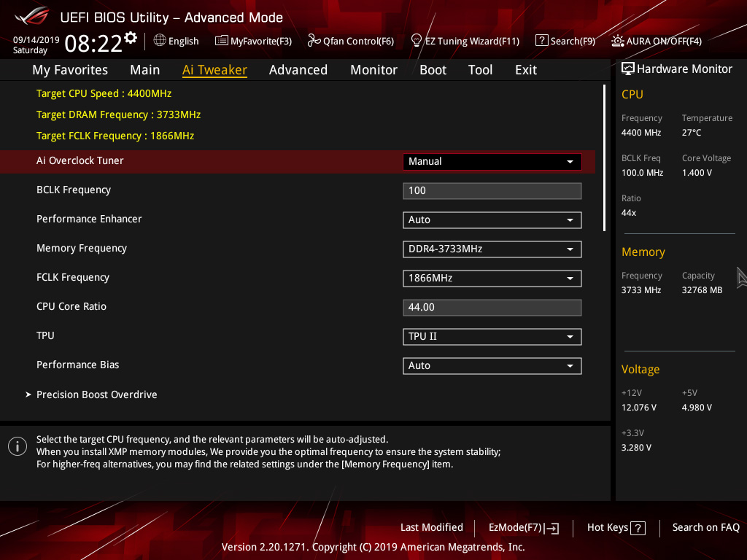This screenshot has width=747, height=560.
Task: Select the CPU Core Ratio label
Action: coord(71,306)
